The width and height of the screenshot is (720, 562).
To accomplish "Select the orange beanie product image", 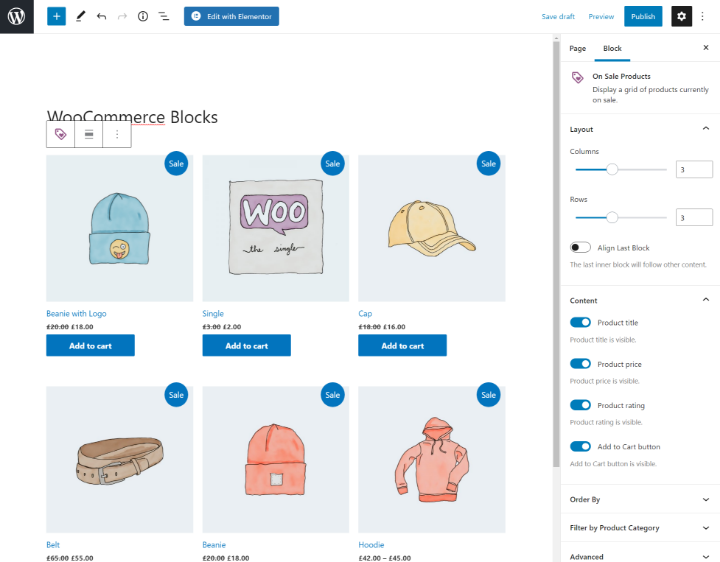I will pos(276,460).
